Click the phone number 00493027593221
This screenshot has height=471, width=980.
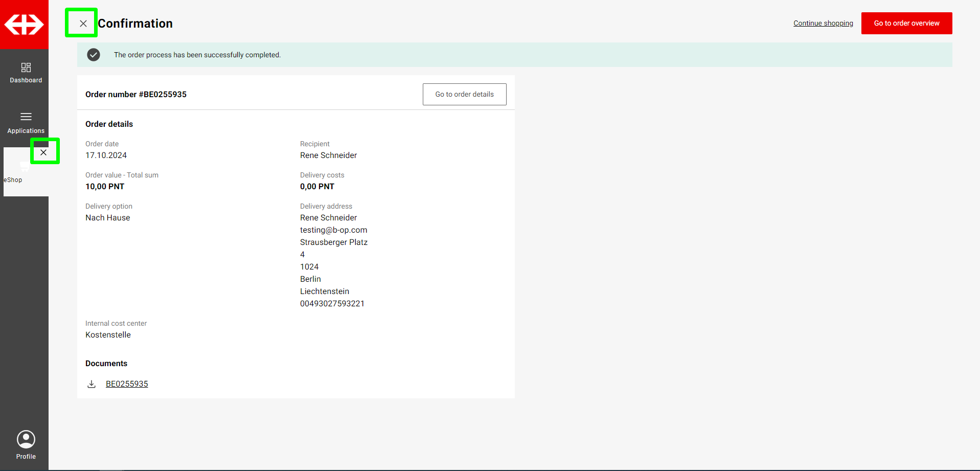coord(332,304)
